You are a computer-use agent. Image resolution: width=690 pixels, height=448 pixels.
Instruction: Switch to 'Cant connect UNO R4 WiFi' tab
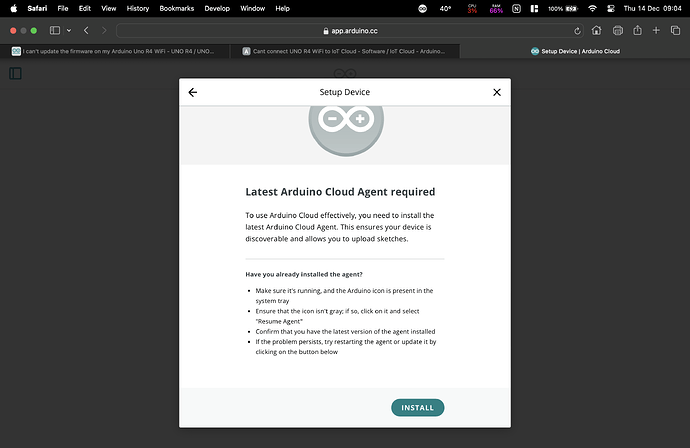(x=345, y=51)
